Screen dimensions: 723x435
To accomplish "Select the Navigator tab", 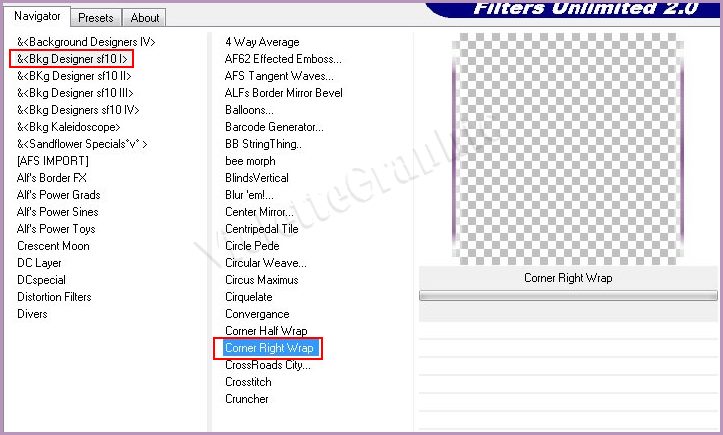I will (x=38, y=16).
